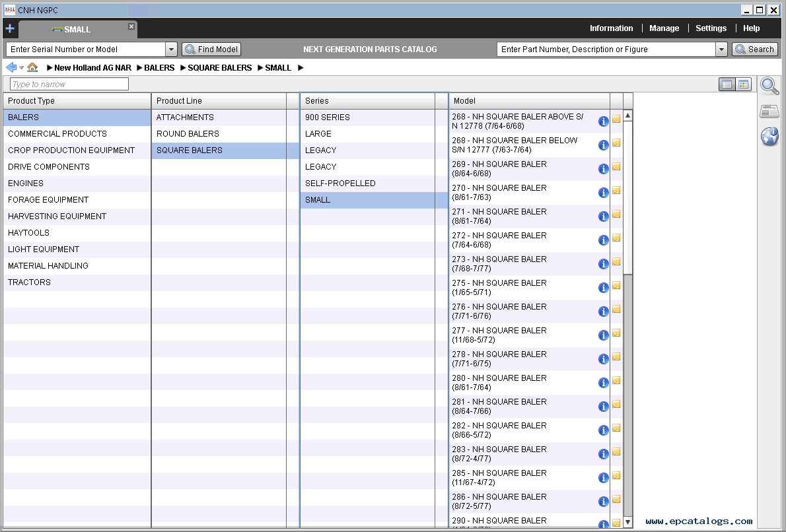Open the magnifying glass search sidebar icon
This screenshot has height=532, width=786.
[769, 86]
